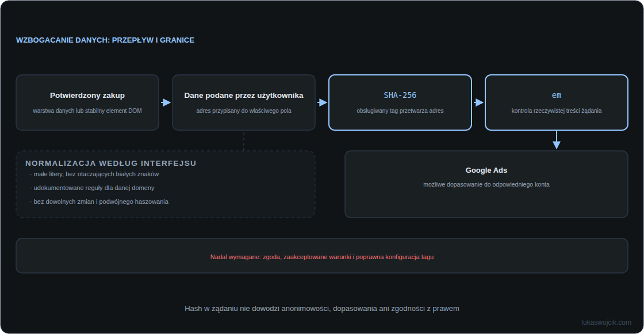Click "warstwa danych lub stabilny element DOM"
The height and width of the screenshot is (334, 644).
[x=87, y=111]
